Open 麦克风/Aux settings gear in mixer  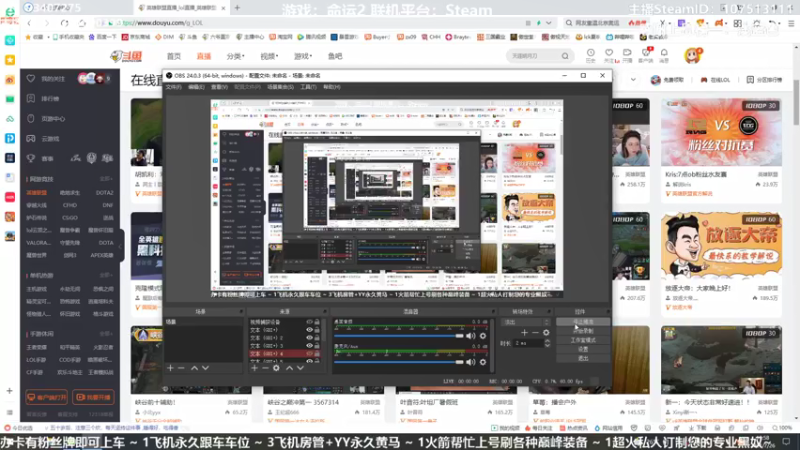[483, 362]
